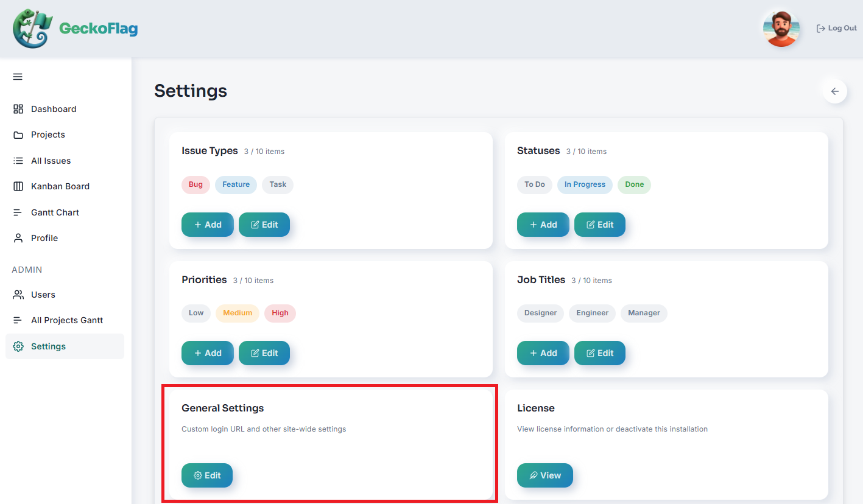Click the All Projects Gantt icon
Image resolution: width=863 pixels, height=504 pixels.
[x=18, y=320]
